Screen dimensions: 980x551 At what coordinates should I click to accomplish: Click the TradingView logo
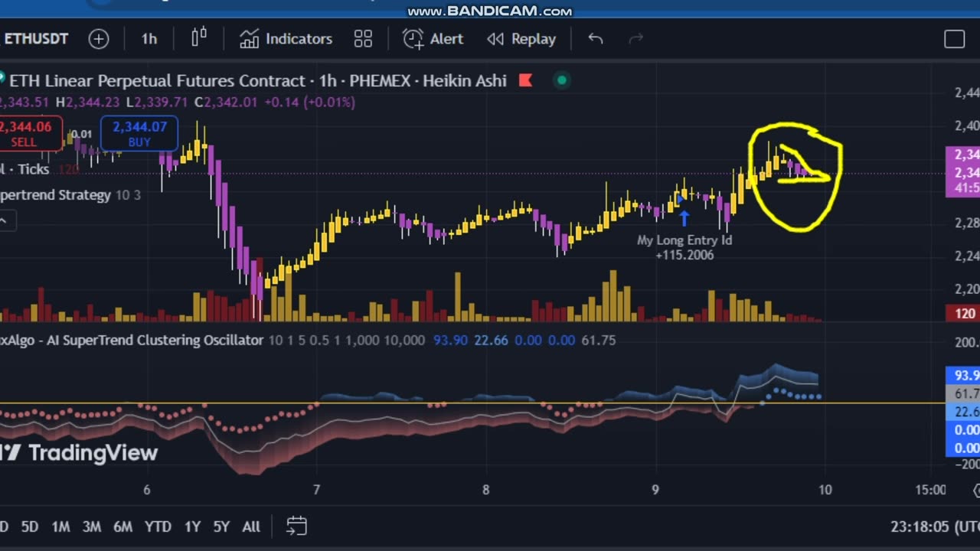point(78,453)
